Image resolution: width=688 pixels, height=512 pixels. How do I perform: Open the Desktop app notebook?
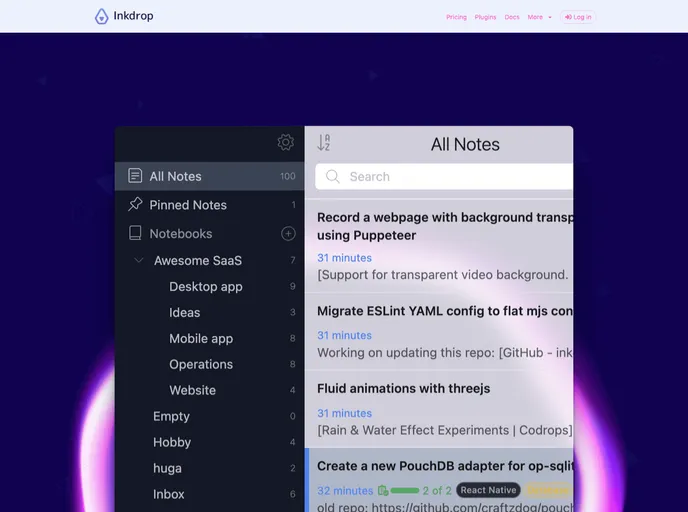(209, 286)
